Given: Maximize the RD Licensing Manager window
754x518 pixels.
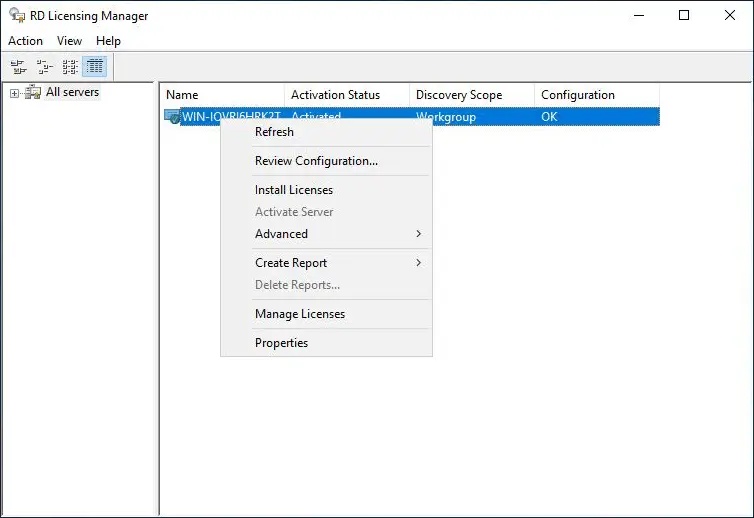Looking at the screenshot, I should (x=684, y=15).
